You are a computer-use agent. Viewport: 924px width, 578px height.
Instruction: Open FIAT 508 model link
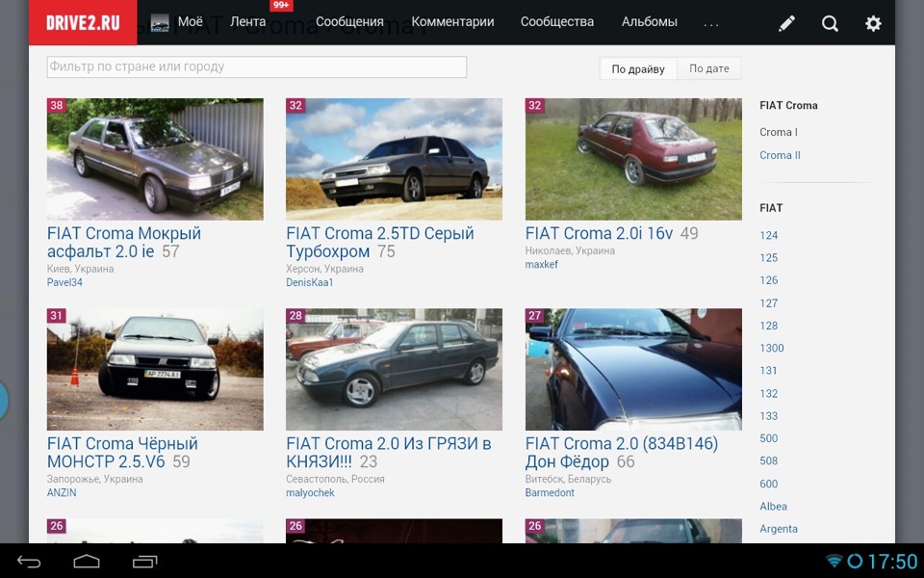point(768,460)
